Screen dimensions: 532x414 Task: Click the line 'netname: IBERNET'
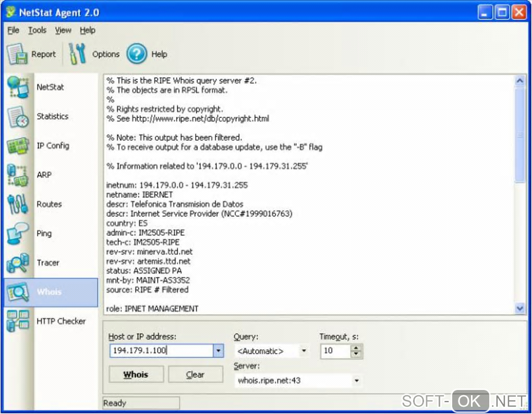[139, 194]
